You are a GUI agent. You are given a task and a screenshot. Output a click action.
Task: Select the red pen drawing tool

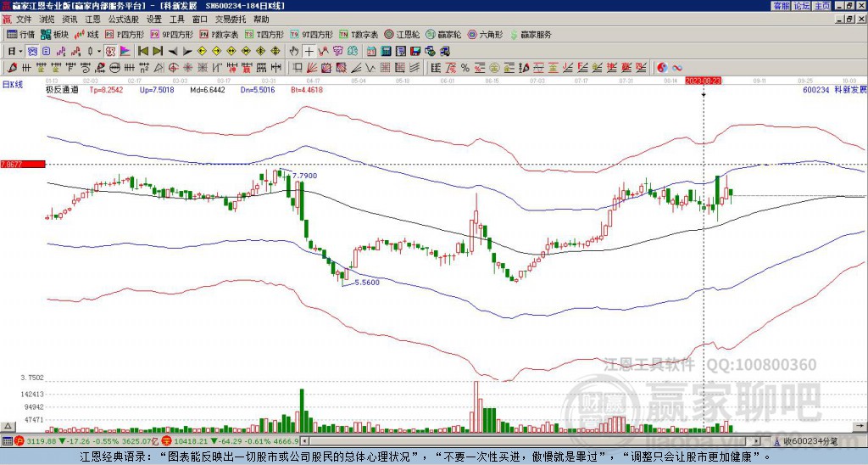(10, 68)
